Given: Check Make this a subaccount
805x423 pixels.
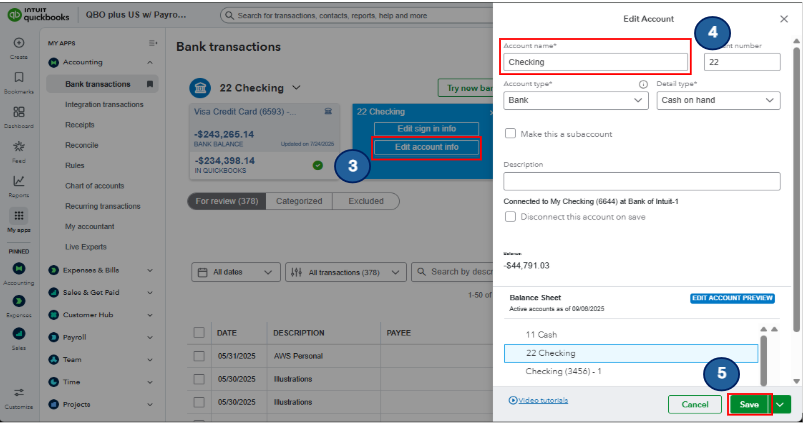Looking at the screenshot, I should pos(510,133).
